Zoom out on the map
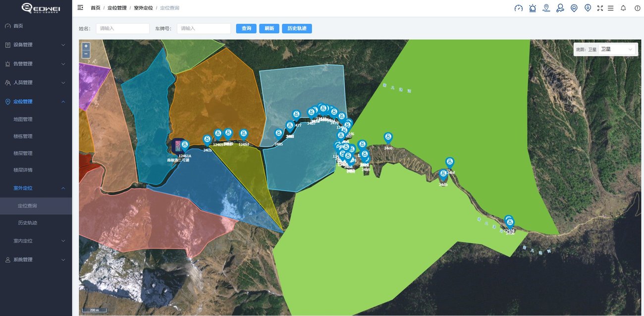644x316 pixels. [86, 54]
